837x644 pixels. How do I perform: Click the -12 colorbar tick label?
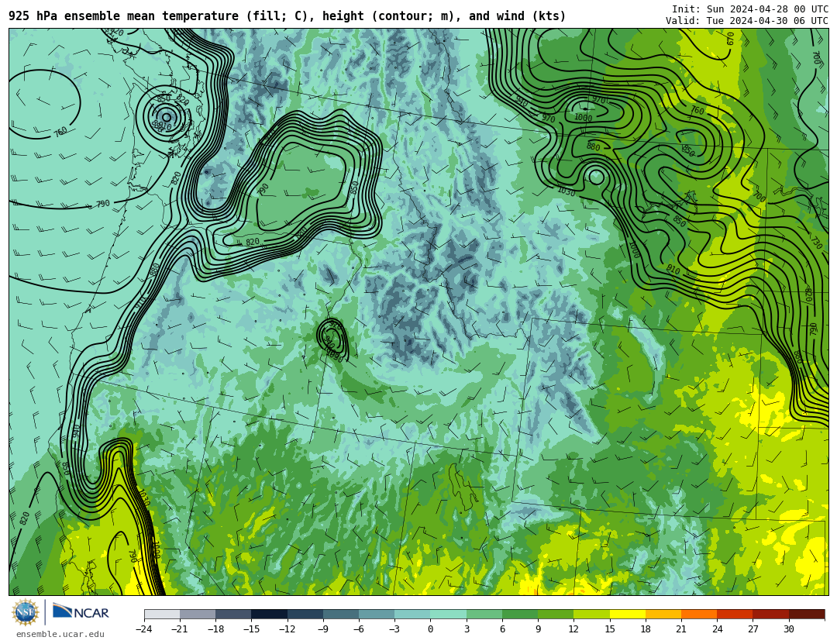coord(287,629)
